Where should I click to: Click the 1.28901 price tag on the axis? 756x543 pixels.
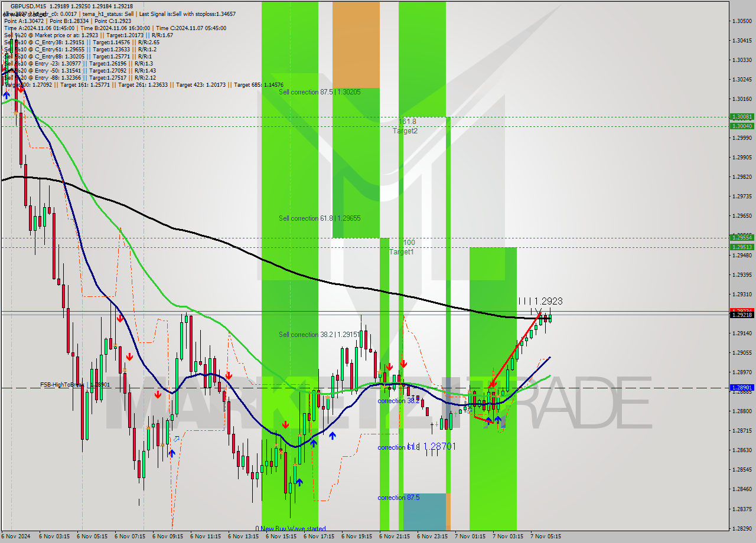742,388
